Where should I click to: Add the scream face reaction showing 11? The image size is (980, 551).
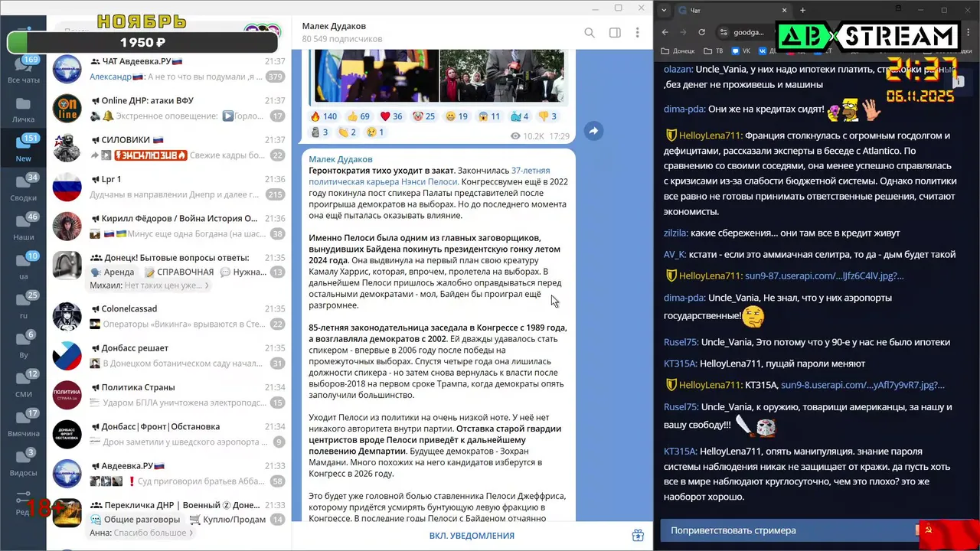click(489, 116)
